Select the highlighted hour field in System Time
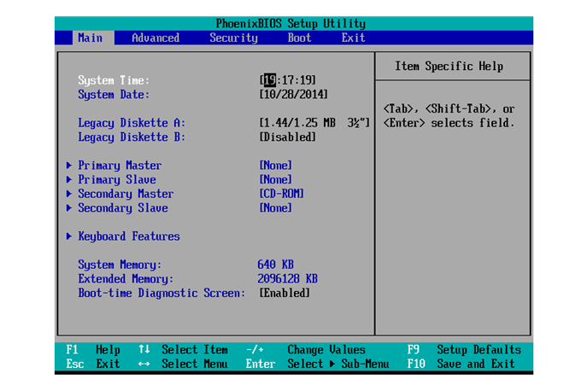Viewport: 588px width, 391px height. (268, 80)
